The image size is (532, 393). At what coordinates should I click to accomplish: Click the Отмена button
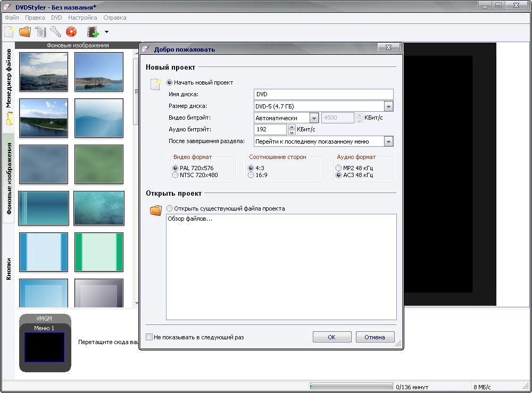pos(375,337)
